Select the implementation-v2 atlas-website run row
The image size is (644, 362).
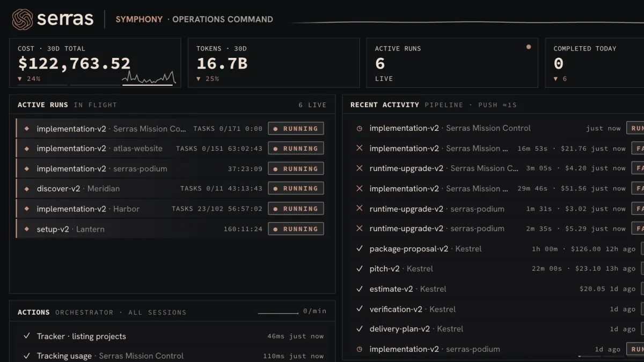pyautogui.click(x=170, y=149)
